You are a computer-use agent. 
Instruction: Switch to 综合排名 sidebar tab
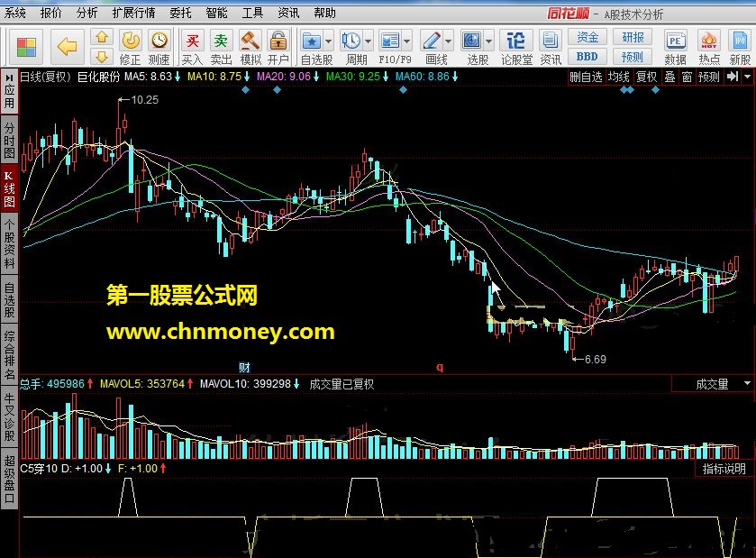click(9, 355)
